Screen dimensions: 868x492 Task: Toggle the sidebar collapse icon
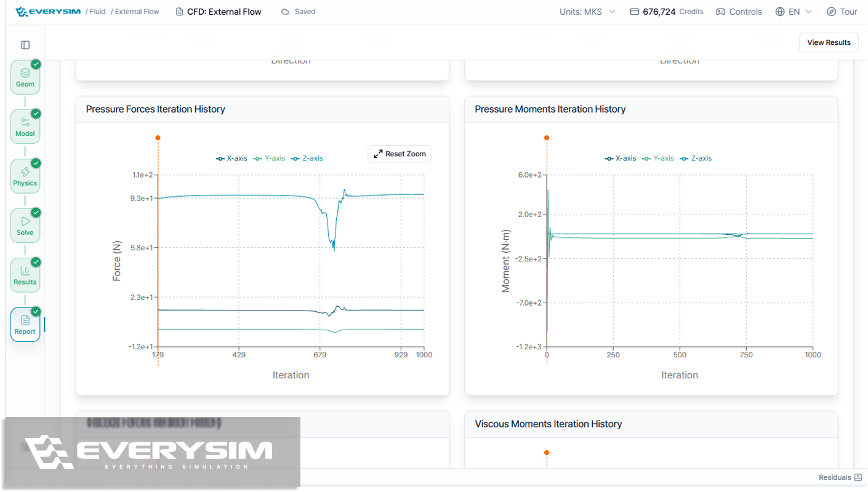[x=25, y=45]
